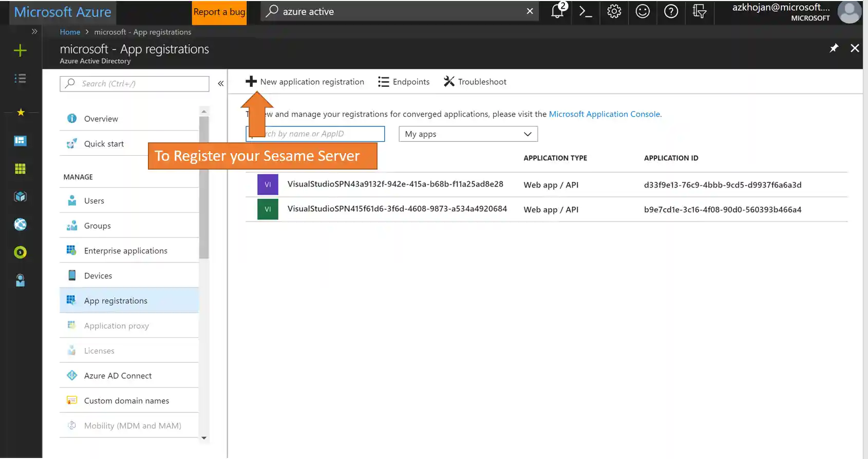Click green VI icon of VisualStudioSPN415f61d6
868x459 pixels.
click(x=268, y=209)
